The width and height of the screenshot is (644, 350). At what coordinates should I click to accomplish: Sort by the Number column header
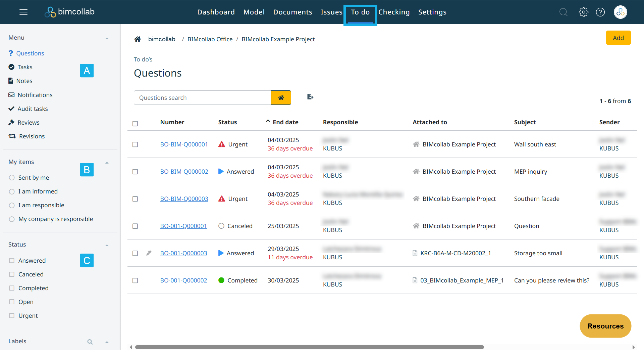click(172, 122)
